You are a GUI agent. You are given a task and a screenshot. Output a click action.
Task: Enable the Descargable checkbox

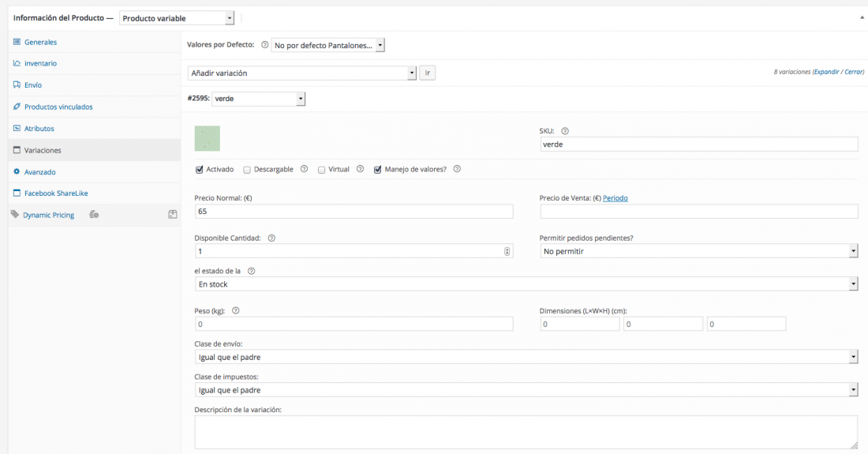[x=247, y=170]
